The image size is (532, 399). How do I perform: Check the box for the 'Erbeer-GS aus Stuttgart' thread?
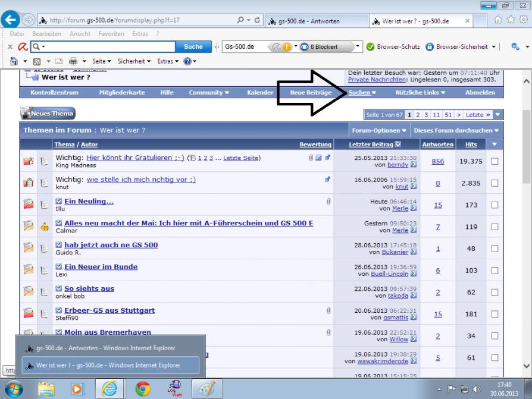pos(495,315)
